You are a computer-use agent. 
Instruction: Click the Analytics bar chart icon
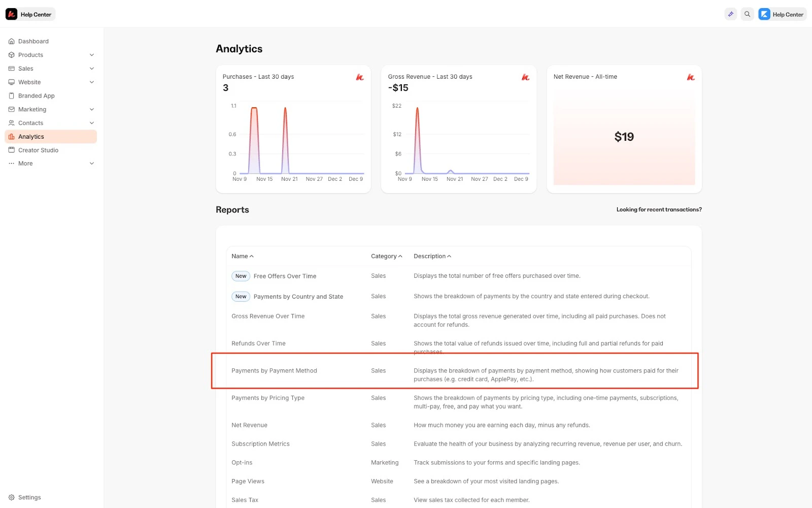[x=11, y=137]
